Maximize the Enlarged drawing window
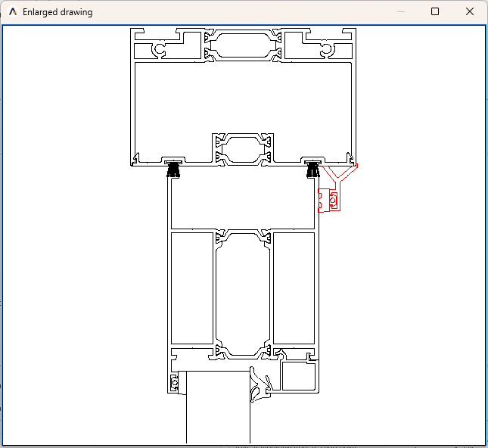This screenshot has height=448, width=488. point(435,12)
